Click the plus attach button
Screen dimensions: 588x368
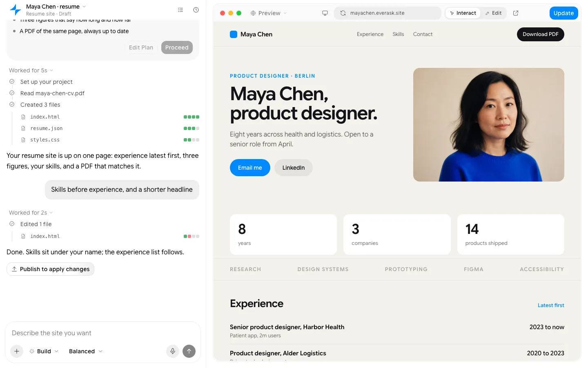pos(17,351)
